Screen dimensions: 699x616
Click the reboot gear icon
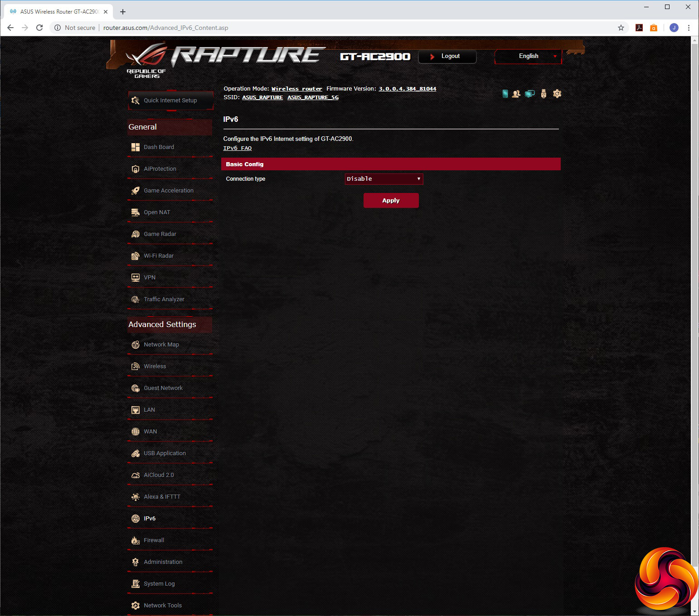pyautogui.click(x=557, y=94)
